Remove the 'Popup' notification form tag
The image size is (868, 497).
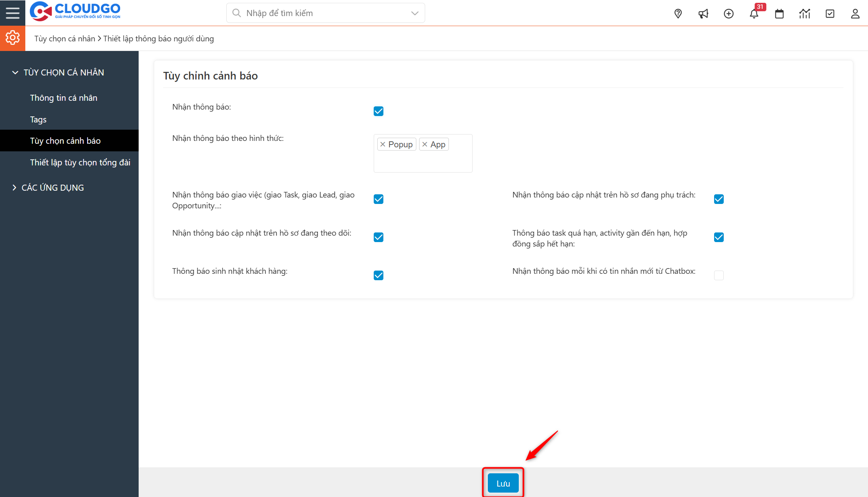(x=383, y=144)
